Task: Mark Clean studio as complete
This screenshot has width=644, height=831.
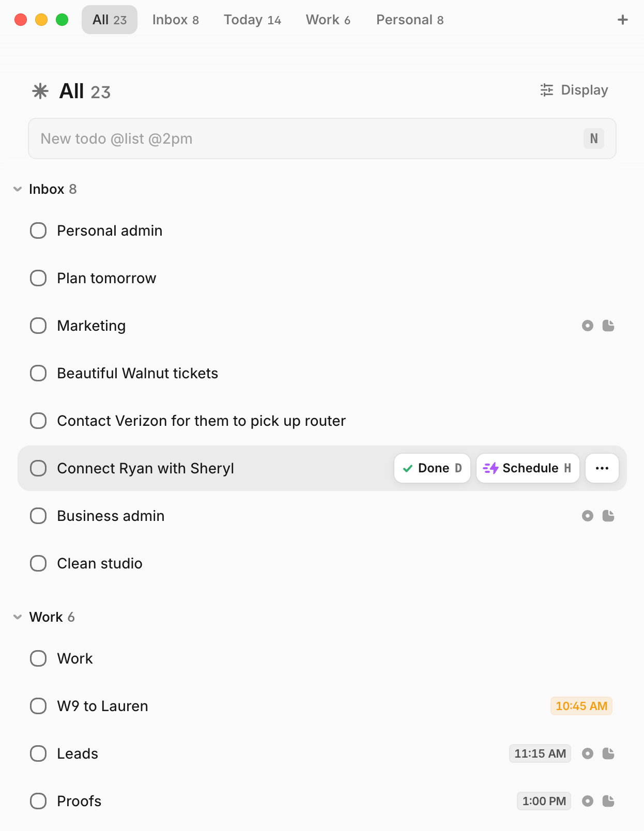Action: 38,563
